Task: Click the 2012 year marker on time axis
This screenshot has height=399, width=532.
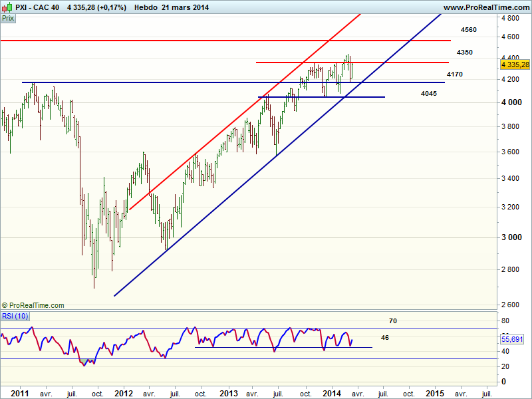Action: coord(124,392)
